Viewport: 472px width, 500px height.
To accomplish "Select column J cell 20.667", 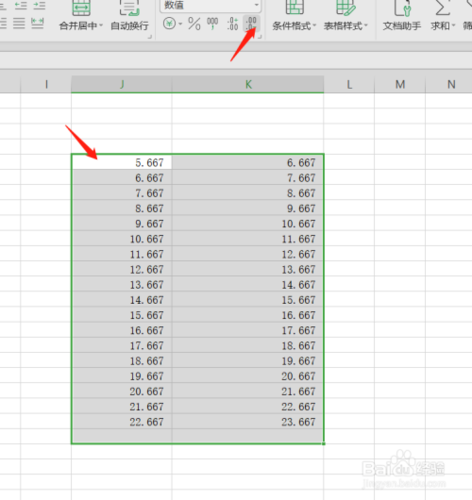I will (122, 391).
